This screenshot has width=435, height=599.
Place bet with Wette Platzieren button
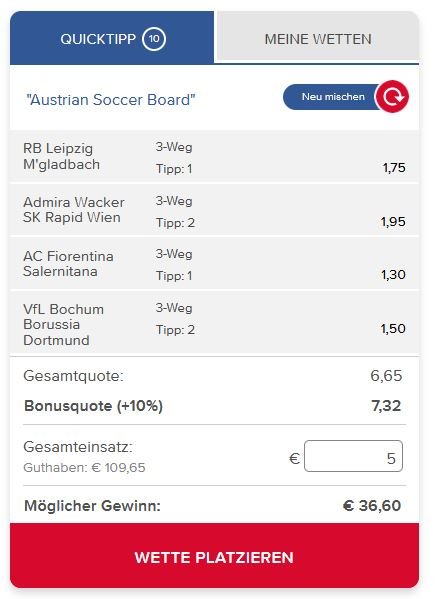click(x=215, y=556)
